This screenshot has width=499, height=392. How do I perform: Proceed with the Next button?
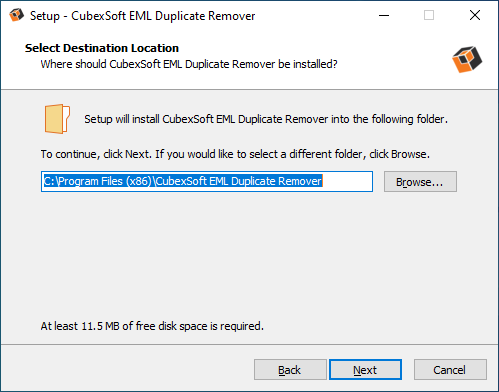[365, 370]
